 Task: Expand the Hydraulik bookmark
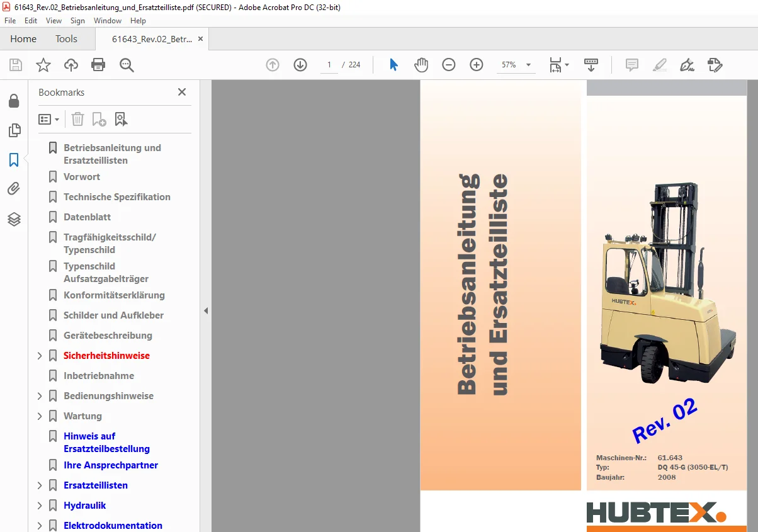[x=40, y=506]
